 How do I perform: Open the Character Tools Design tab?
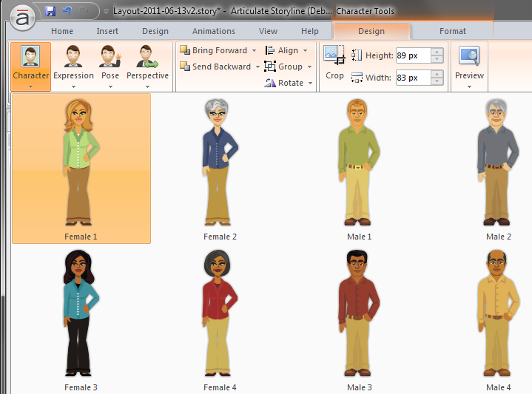pos(371,31)
